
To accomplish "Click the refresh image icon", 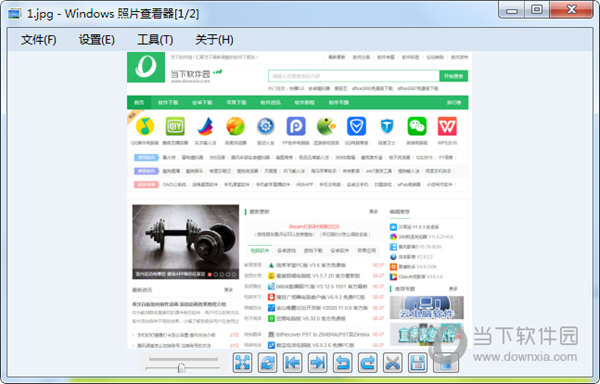I will pyautogui.click(x=267, y=362).
